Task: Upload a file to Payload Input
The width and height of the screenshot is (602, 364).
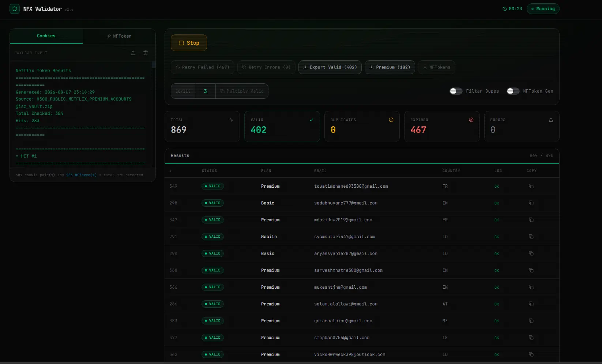Action: [133, 53]
